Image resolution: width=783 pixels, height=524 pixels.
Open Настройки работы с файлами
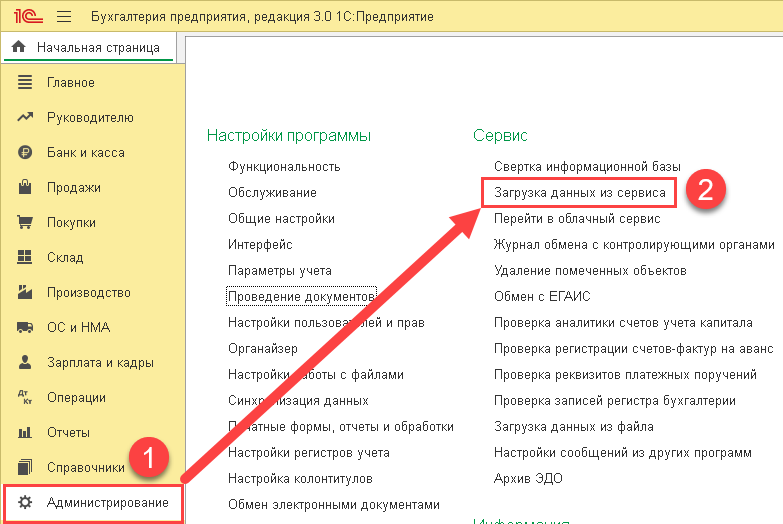coord(316,374)
